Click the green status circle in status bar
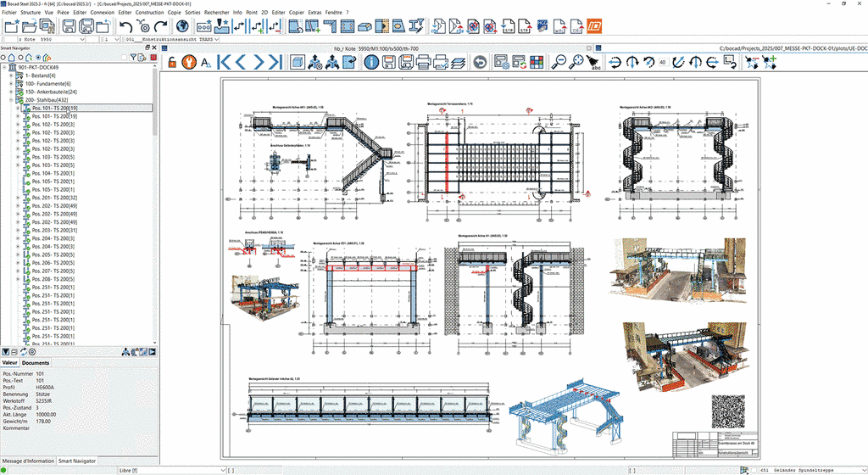The width and height of the screenshot is (868, 475). coord(4,470)
